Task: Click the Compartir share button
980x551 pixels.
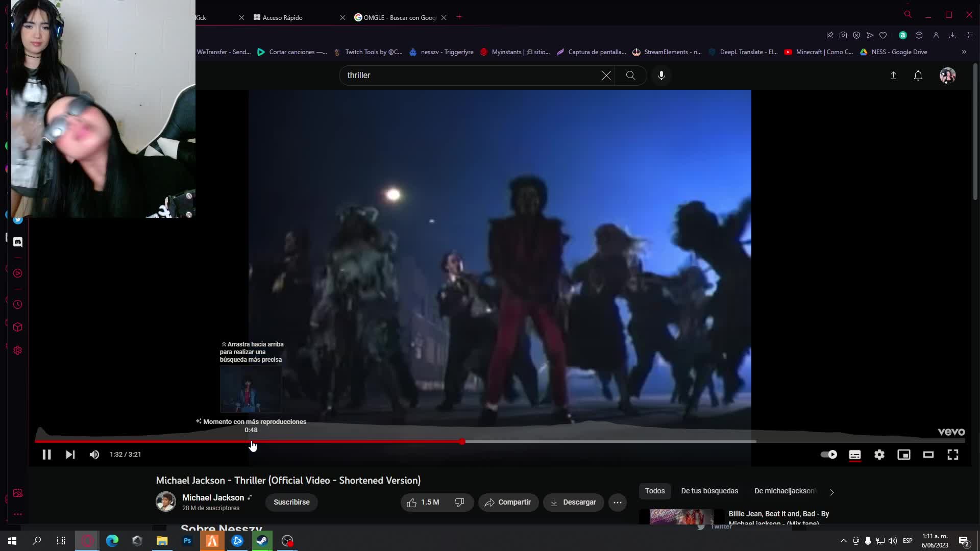Action: tap(508, 503)
